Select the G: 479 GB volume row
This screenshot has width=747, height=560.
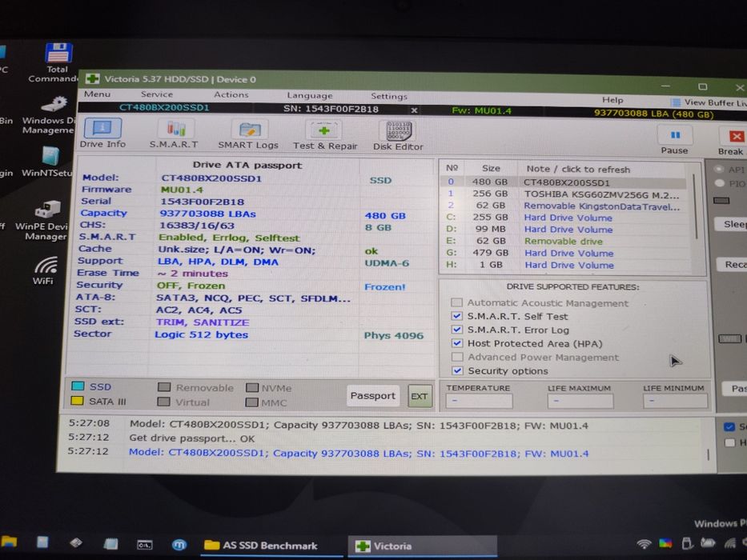563,253
